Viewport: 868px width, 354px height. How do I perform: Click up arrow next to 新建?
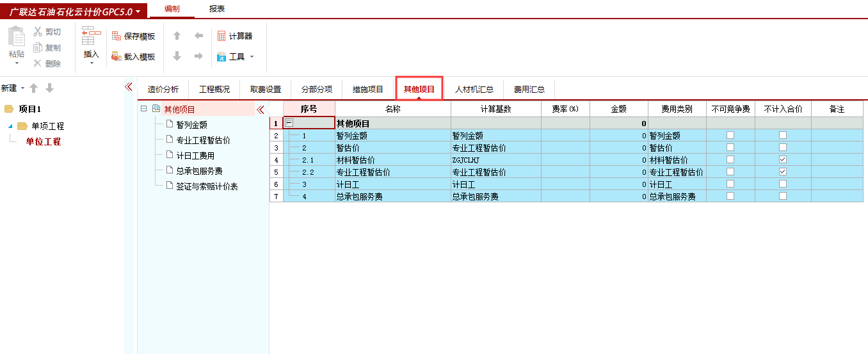[x=34, y=88]
